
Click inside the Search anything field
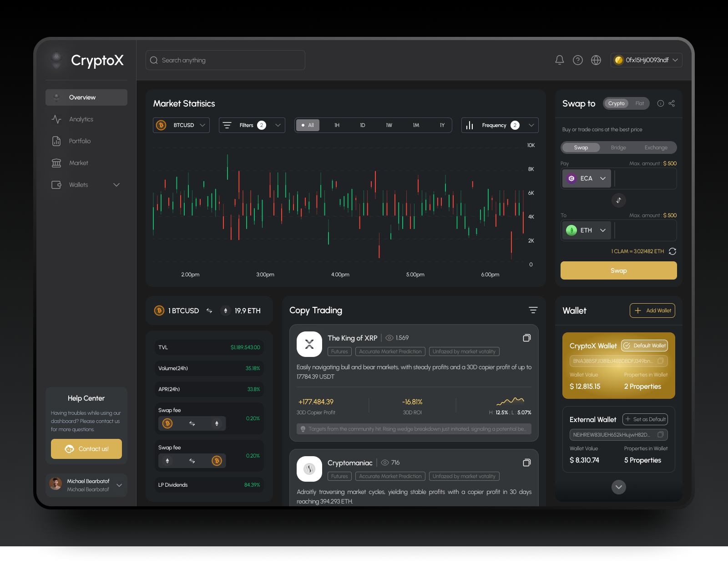(x=225, y=60)
